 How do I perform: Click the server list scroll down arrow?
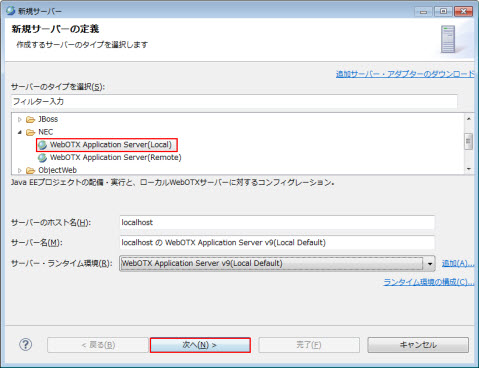click(x=469, y=169)
